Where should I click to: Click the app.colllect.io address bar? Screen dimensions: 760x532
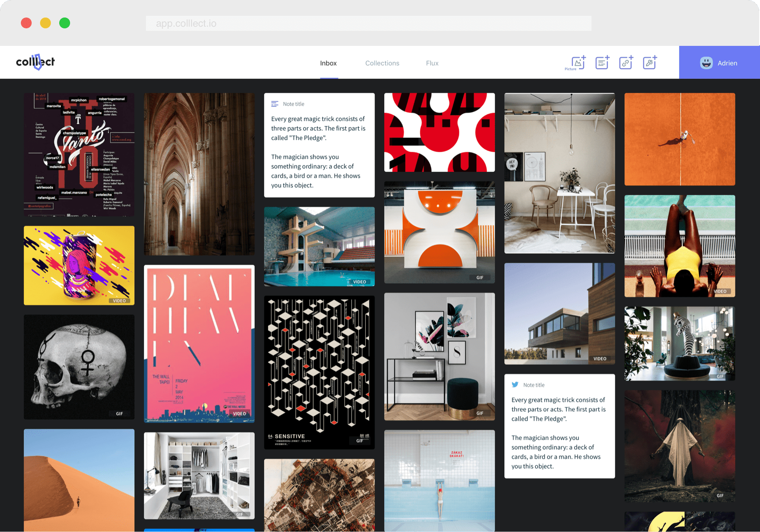tap(368, 23)
